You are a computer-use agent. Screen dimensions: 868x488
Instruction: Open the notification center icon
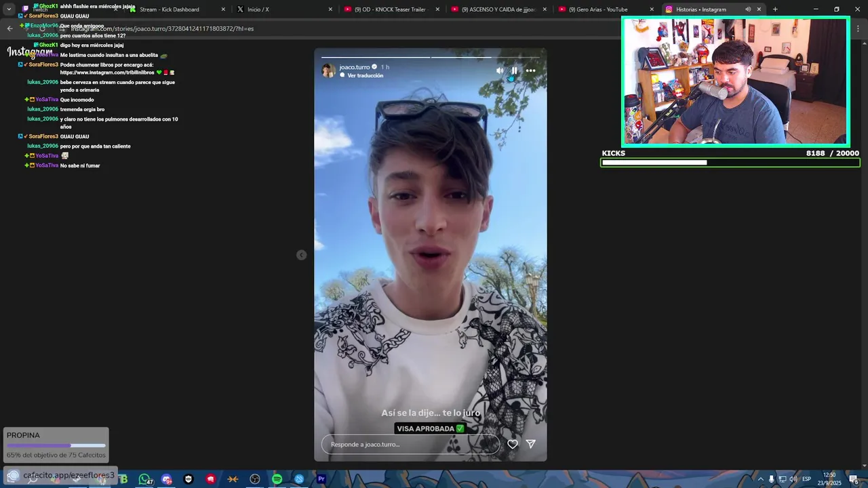(854, 479)
